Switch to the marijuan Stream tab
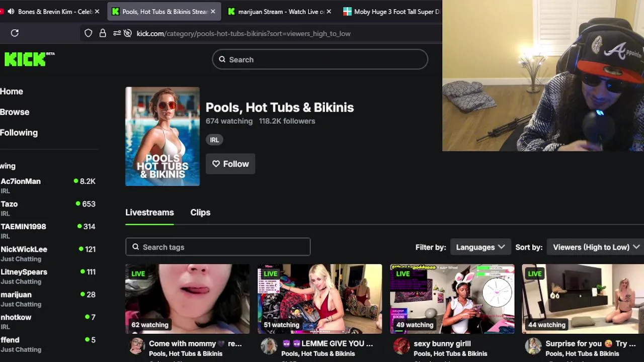 [x=280, y=12]
